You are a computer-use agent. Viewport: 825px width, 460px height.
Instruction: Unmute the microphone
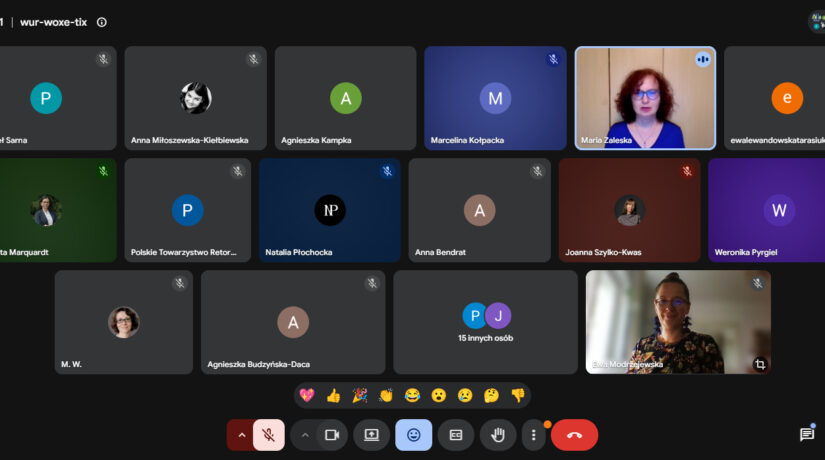[x=269, y=435]
